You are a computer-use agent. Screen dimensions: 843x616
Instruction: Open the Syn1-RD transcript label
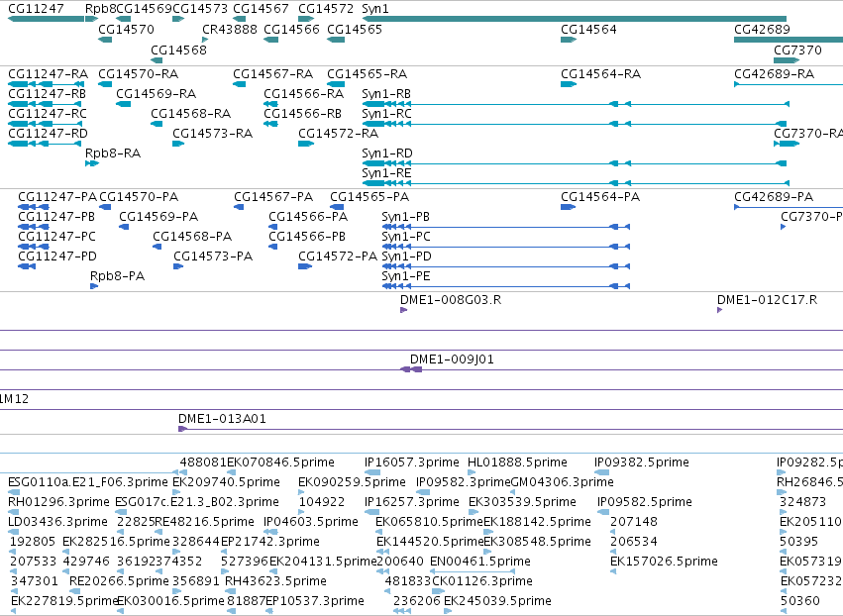tap(387, 154)
